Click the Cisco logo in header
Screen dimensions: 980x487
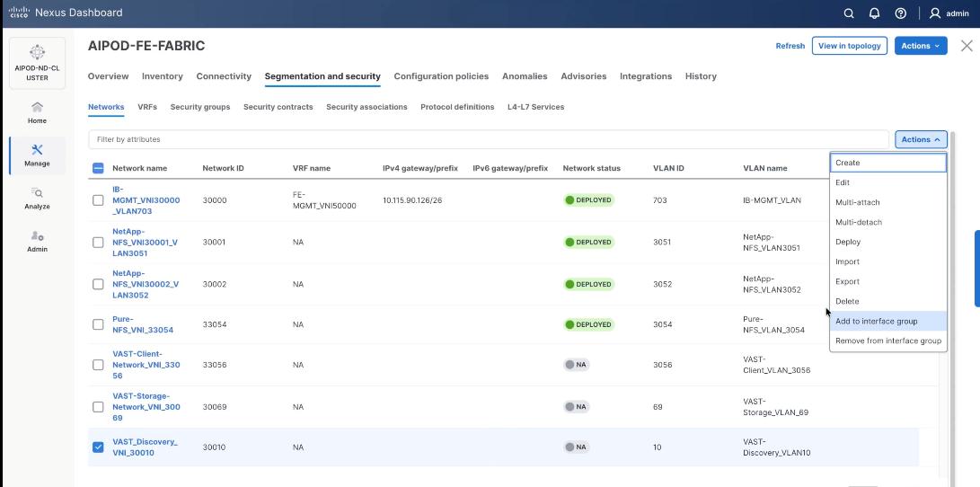(19, 13)
